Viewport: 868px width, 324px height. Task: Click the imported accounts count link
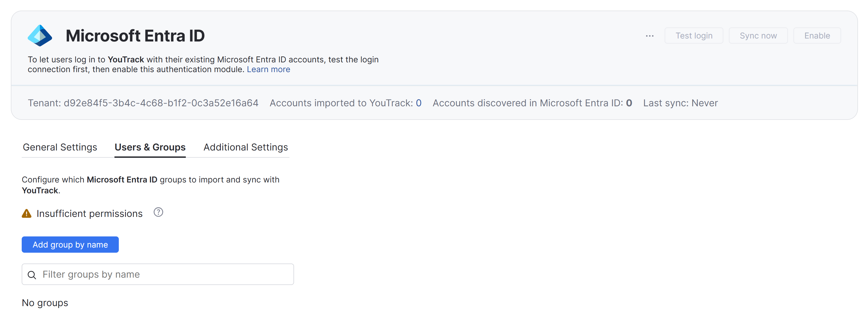point(418,103)
